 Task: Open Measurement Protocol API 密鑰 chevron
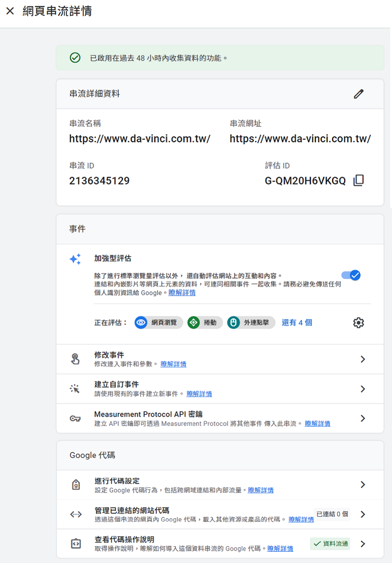363,418
